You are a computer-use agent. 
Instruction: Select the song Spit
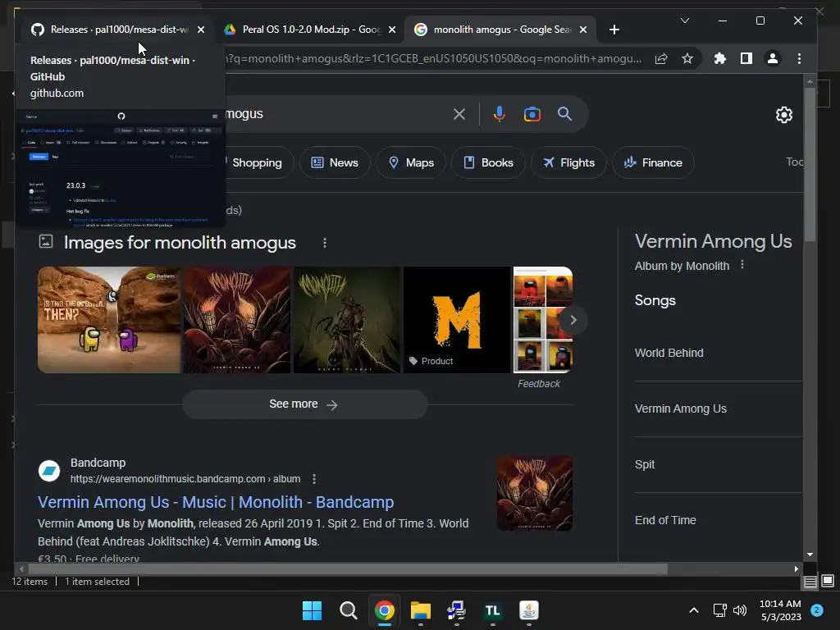tap(645, 464)
